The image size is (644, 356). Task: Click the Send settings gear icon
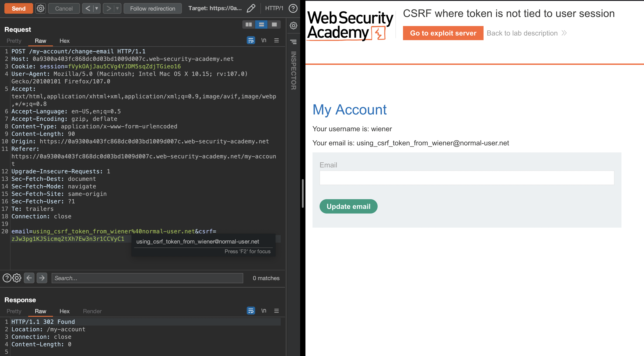pyautogui.click(x=41, y=9)
